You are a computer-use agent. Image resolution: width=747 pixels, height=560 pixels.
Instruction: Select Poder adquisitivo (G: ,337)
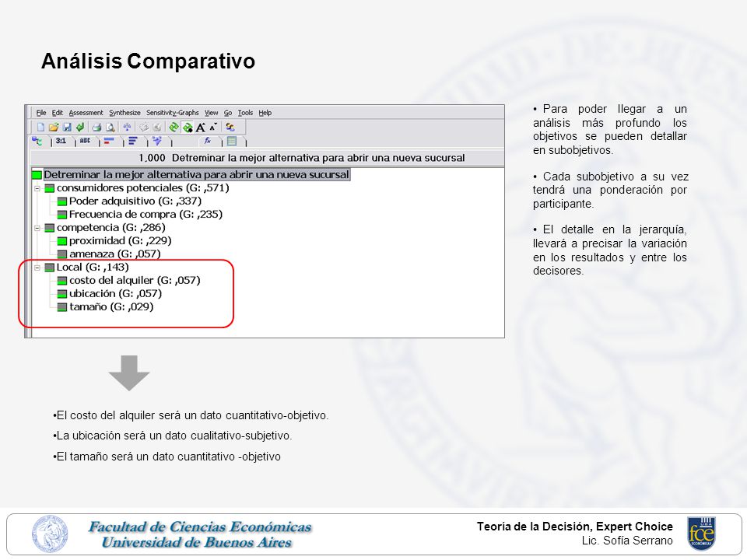pos(135,201)
